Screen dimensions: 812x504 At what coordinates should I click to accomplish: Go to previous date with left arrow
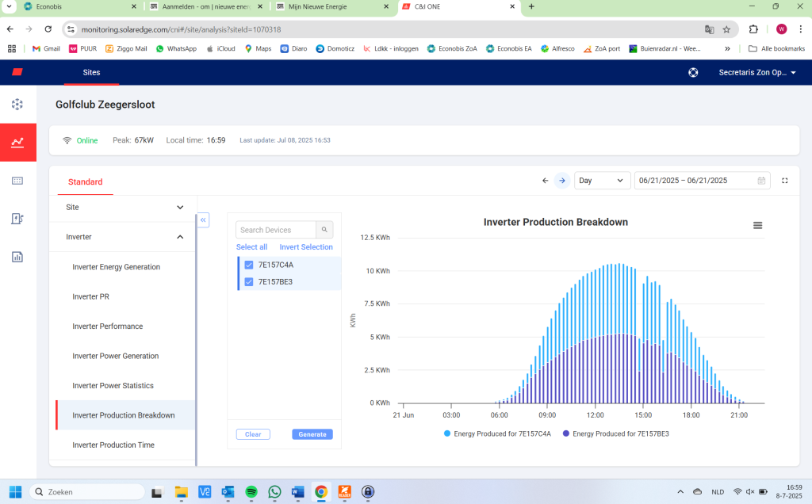pyautogui.click(x=545, y=181)
